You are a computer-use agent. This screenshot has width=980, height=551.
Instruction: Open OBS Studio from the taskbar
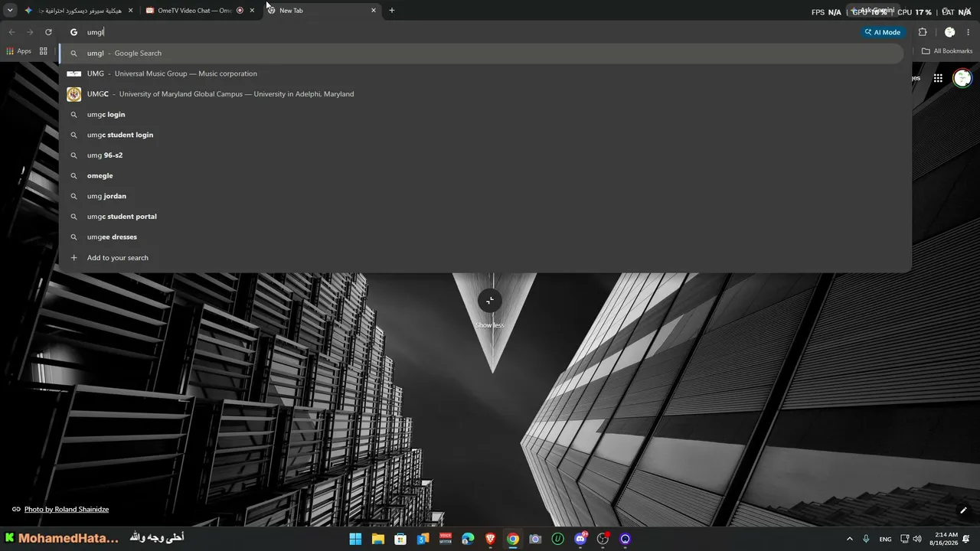(603, 539)
